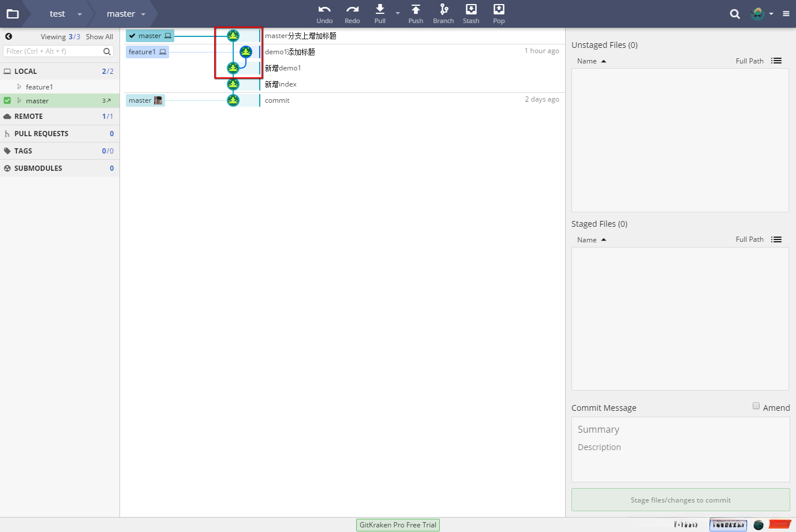Open the repository management folder icon
The height and width of the screenshot is (532, 796).
click(x=13, y=14)
